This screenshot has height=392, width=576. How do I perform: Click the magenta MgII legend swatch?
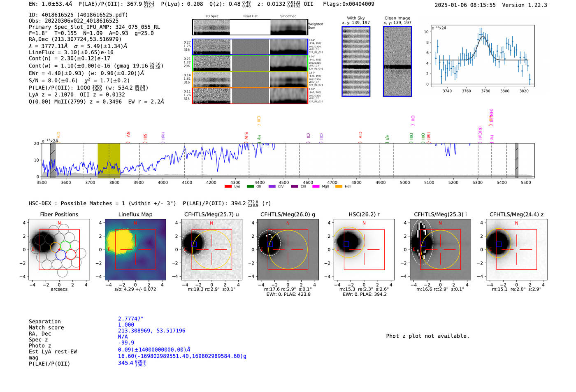pyautogui.click(x=316, y=187)
